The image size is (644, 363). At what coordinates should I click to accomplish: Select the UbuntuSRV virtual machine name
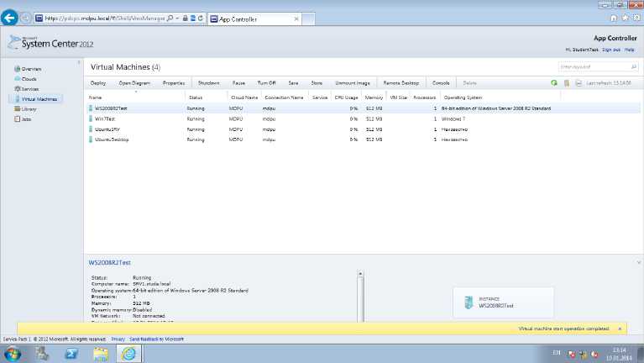point(107,129)
